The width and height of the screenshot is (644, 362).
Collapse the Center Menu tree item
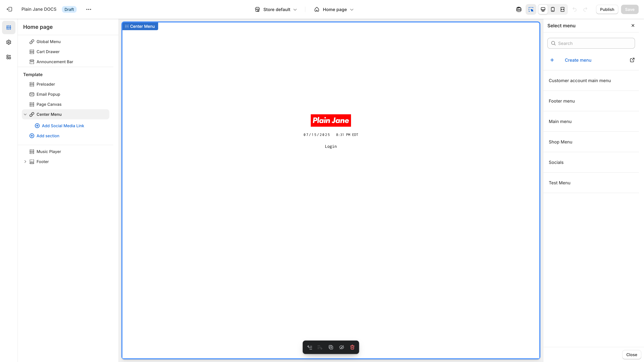[x=25, y=114]
